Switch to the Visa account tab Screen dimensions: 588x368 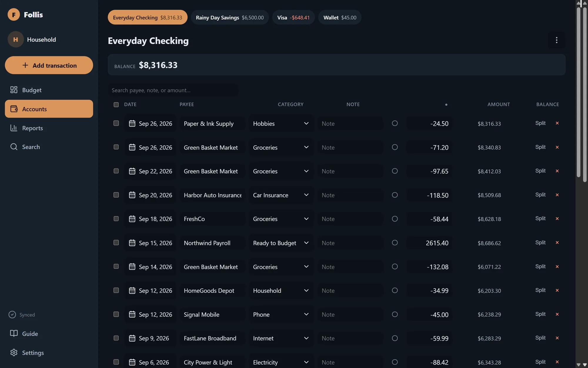tap(293, 17)
